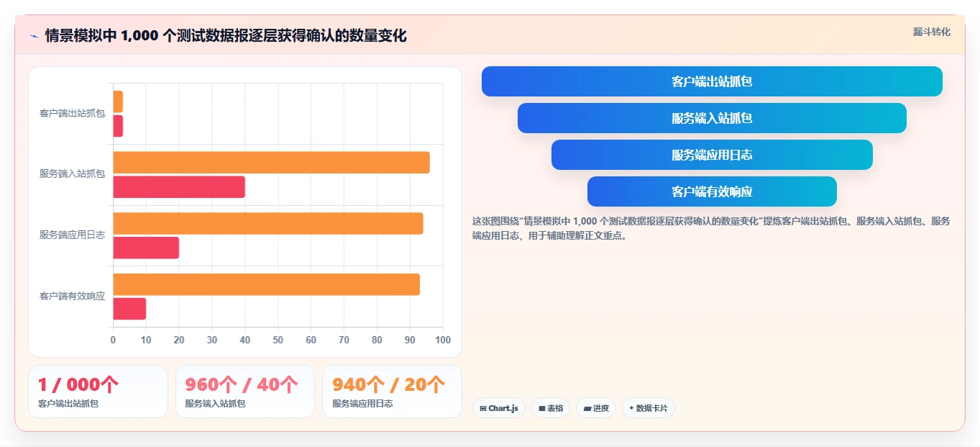Image resolution: width=980 pixels, height=447 pixels.
Task: Click the 0 tick on the x-axis
Action: coord(113,340)
